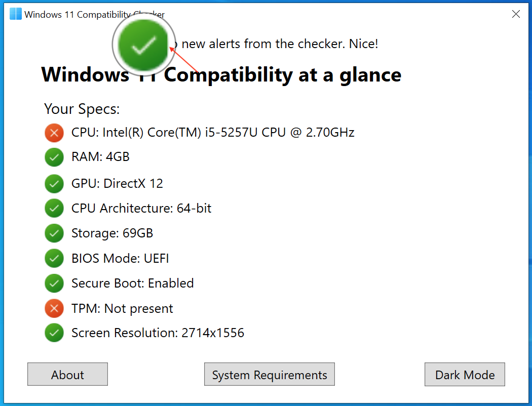The width and height of the screenshot is (532, 406).
Task: Click the red X icon beside CPU
Action: [x=54, y=133]
